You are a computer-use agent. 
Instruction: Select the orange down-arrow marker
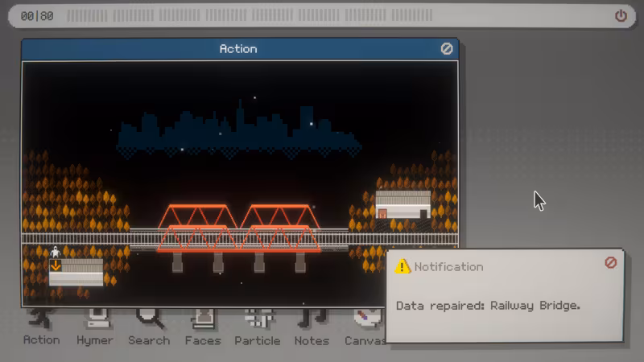coord(56,265)
